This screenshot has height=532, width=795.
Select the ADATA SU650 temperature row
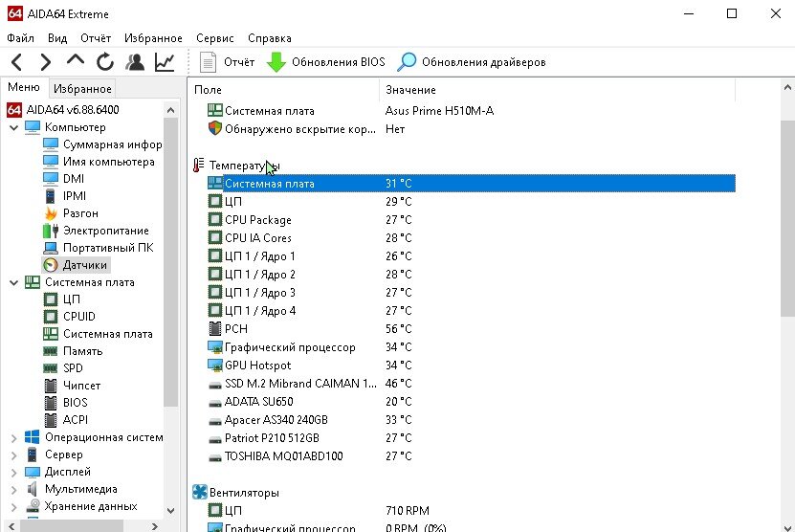pyautogui.click(x=471, y=402)
